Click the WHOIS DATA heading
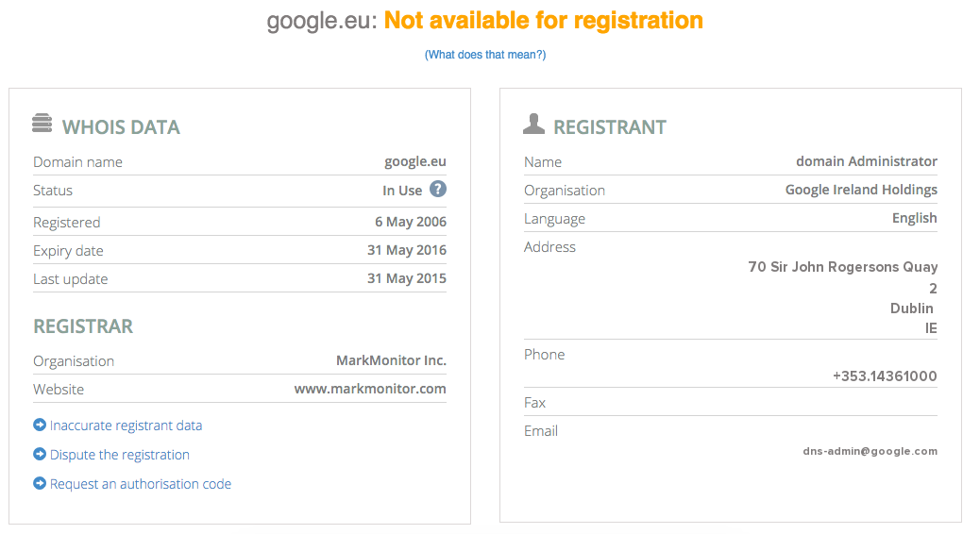This screenshot has width=980, height=534. pyautogui.click(x=121, y=127)
